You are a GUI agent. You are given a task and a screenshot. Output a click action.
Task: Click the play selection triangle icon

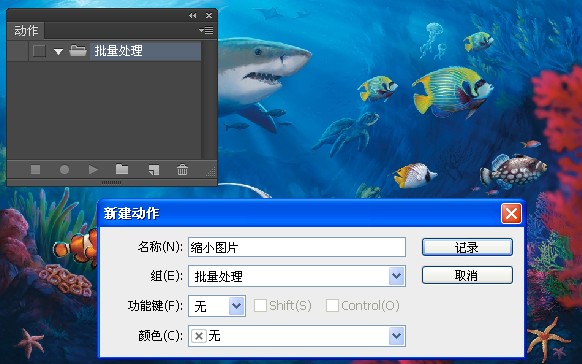tap(93, 170)
